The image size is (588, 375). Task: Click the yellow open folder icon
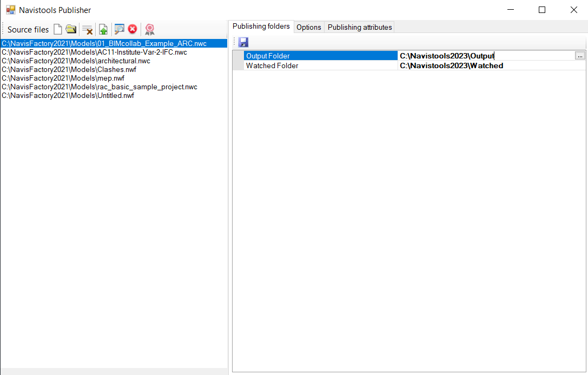click(71, 29)
